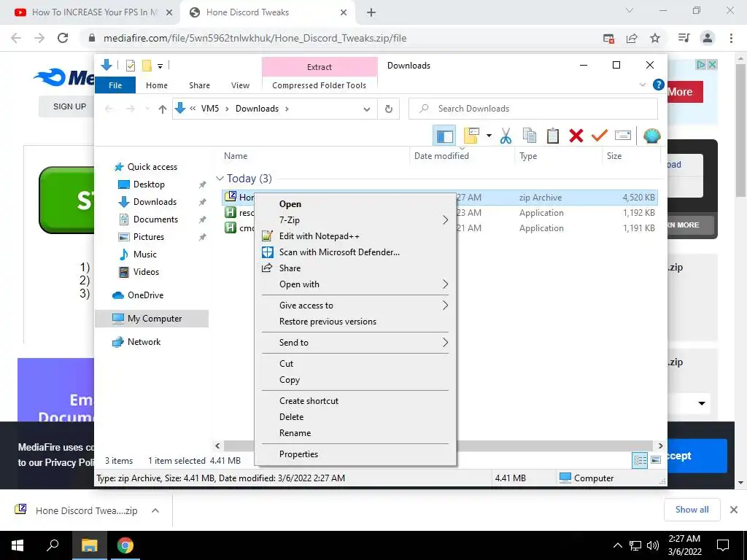Click the teal shell globe toolbar icon
Screen dimensions: 747x560
coord(651,136)
